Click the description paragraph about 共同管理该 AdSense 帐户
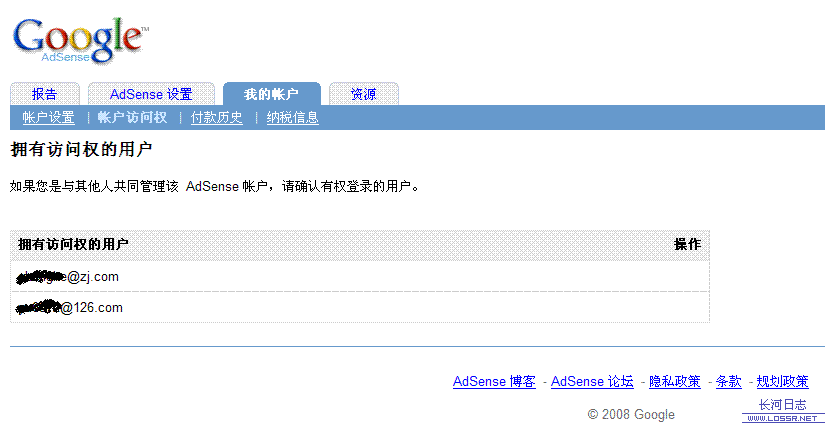The image size is (825, 423). [x=216, y=187]
